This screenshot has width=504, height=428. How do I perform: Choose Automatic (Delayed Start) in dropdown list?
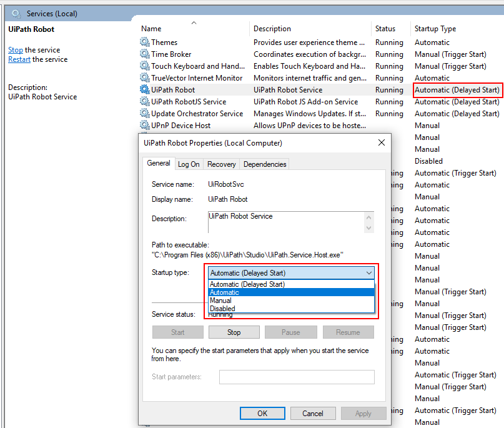[x=291, y=284]
